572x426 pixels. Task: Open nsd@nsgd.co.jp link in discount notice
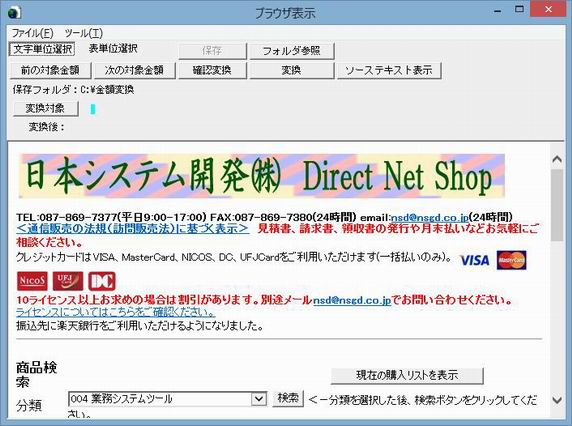click(x=352, y=300)
